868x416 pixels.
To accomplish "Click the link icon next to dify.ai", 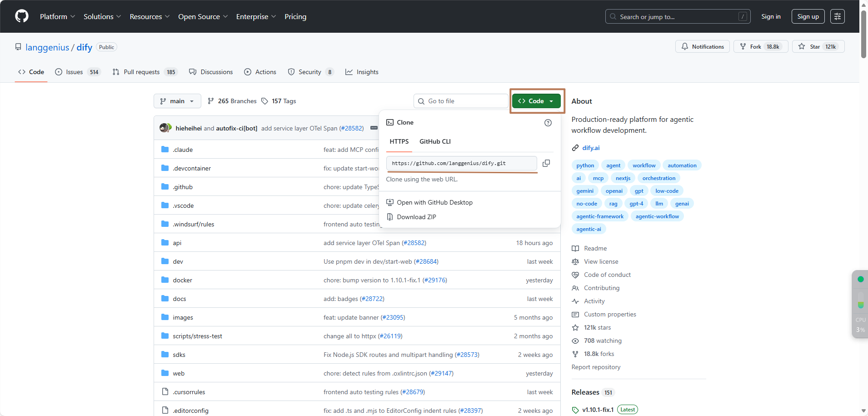I will pyautogui.click(x=575, y=148).
